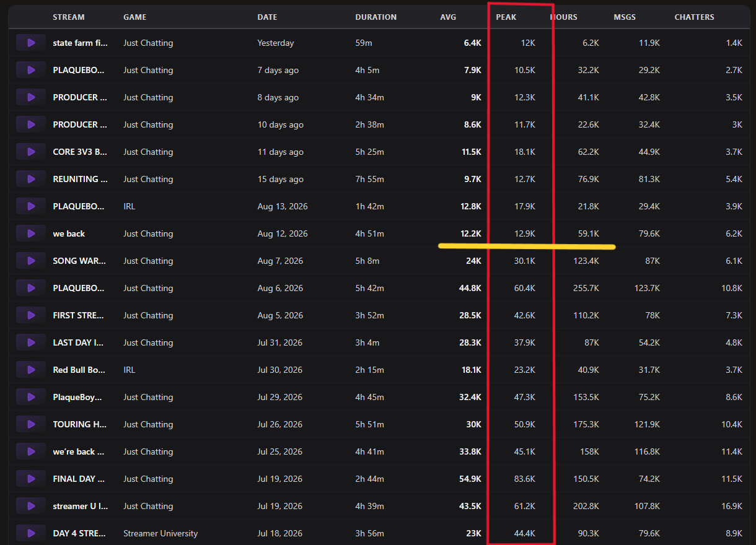The width and height of the screenshot is (756, 545).
Task: Sort by the MSGS column header
Action: click(x=623, y=17)
